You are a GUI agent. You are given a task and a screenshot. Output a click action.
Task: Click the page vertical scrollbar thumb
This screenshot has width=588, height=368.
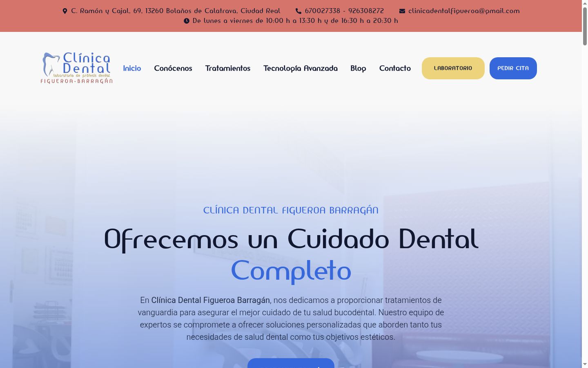point(585,25)
